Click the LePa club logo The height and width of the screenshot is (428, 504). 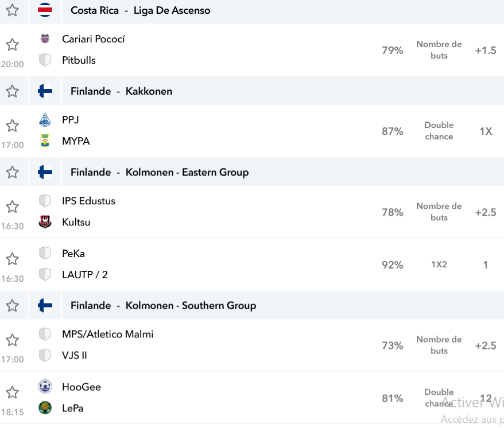(x=45, y=408)
